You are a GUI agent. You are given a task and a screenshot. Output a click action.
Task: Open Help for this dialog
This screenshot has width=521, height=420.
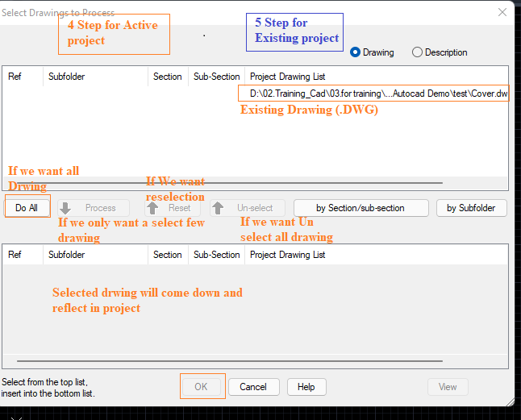click(x=306, y=387)
